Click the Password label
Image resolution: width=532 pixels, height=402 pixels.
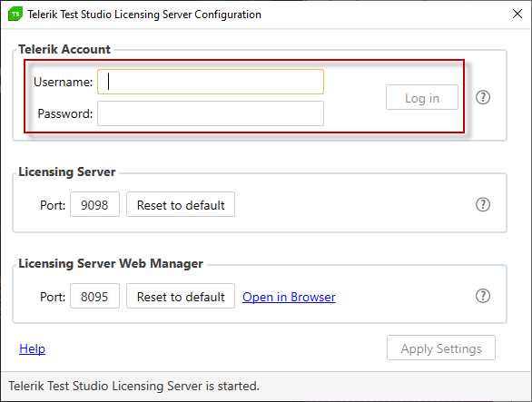(x=65, y=113)
